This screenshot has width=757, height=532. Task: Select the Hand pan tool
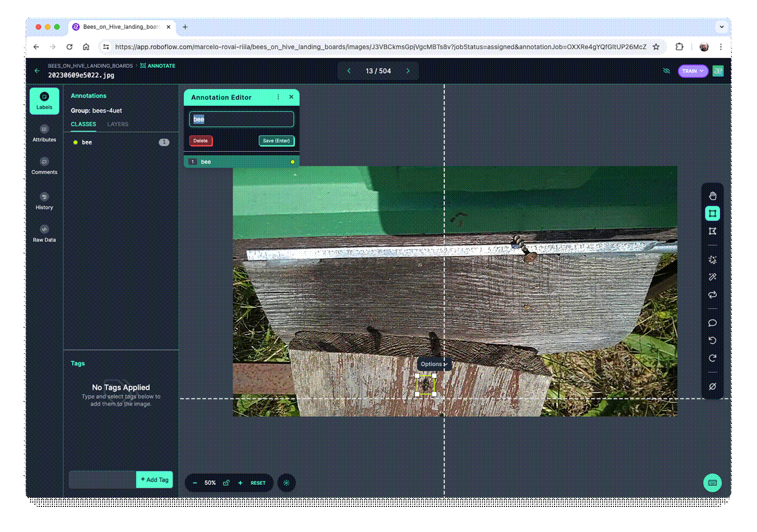tap(712, 195)
